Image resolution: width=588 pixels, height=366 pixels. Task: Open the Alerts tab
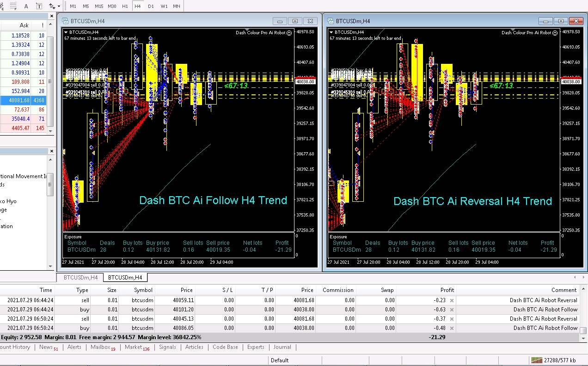tap(74, 347)
